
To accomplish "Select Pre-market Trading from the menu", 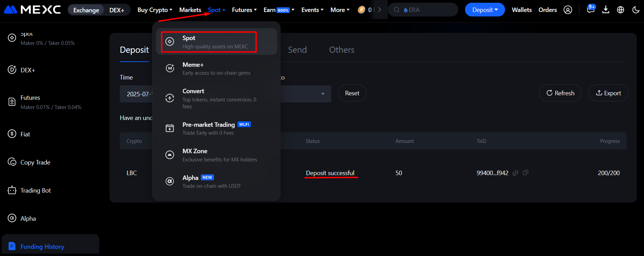I will coord(217,128).
